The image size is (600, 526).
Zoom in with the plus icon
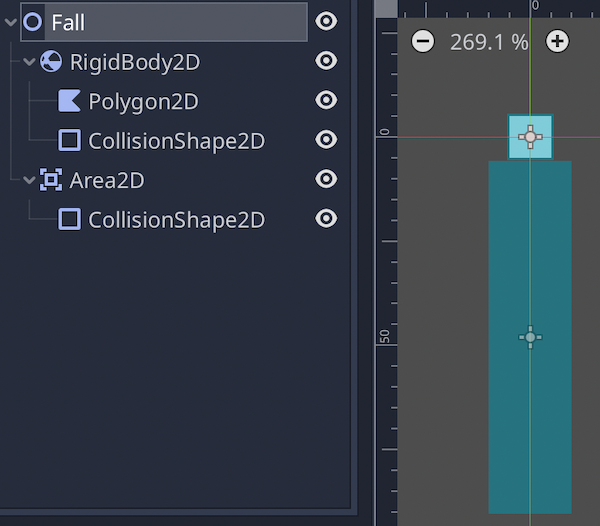[558, 41]
